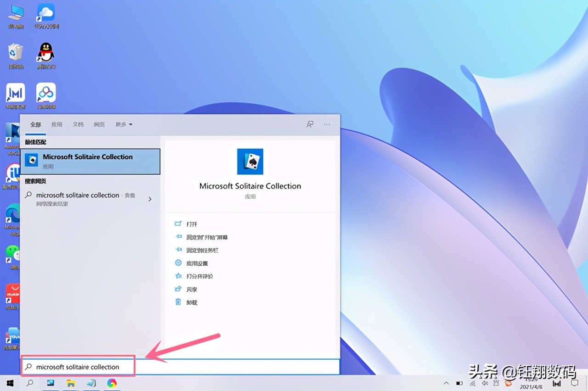
Task: Launch Microsoft Edge from the desktop
Action: 12,219
